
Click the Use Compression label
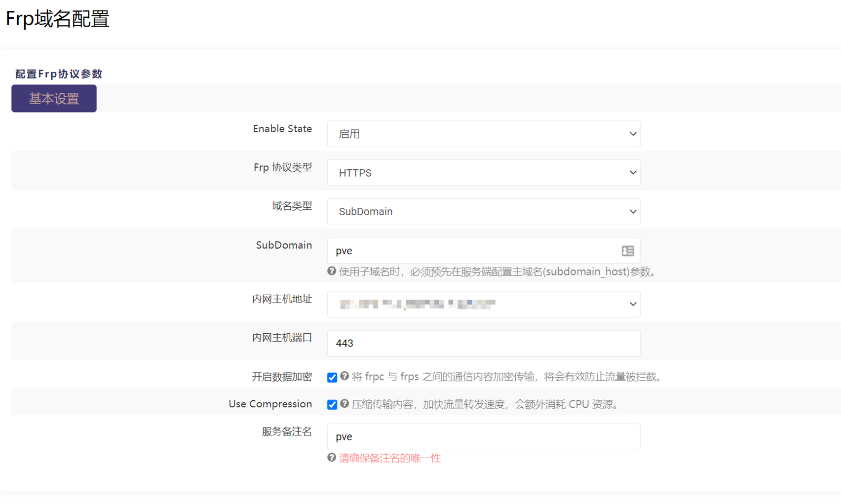point(270,404)
